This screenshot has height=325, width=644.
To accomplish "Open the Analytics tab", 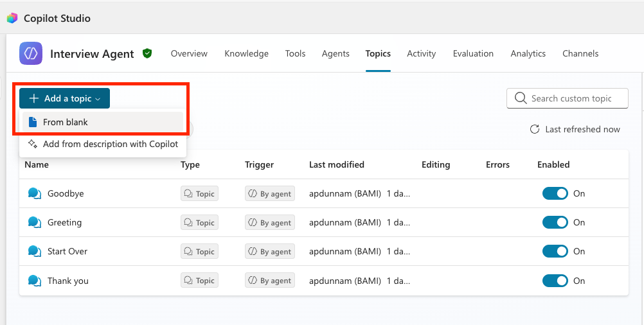I will pos(528,53).
